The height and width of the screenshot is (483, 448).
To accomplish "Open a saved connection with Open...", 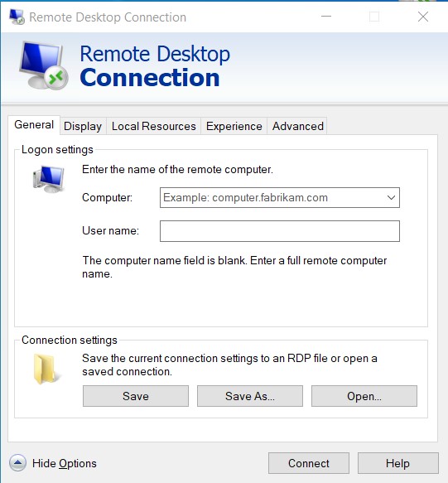I will click(364, 396).
